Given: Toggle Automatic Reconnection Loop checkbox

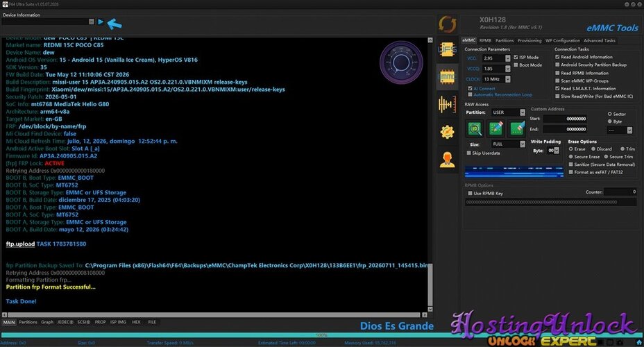Looking at the screenshot, I should (470, 94).
